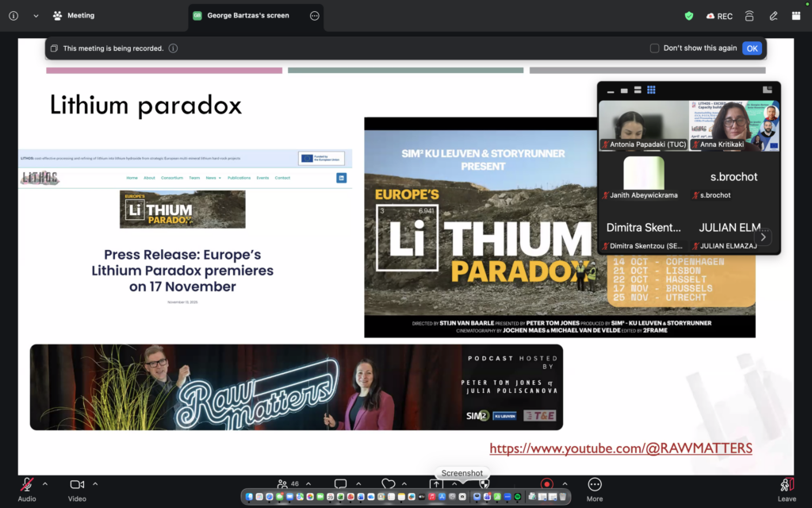This screenshot has width=812, height=508.
Task: Click the share screen arrow icon
Action: 436,484
